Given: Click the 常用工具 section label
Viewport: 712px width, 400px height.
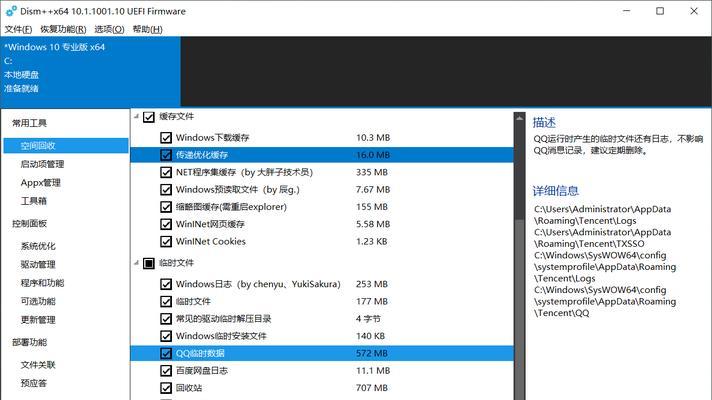Looking at the screenshot, I should pyautogui.click(x=30, y=123).
